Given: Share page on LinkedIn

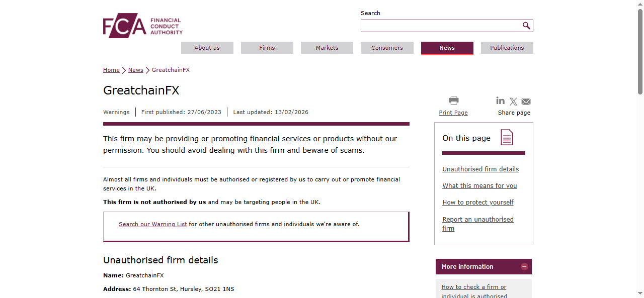Looking at the screenshot, I should (x=500, y=101).
